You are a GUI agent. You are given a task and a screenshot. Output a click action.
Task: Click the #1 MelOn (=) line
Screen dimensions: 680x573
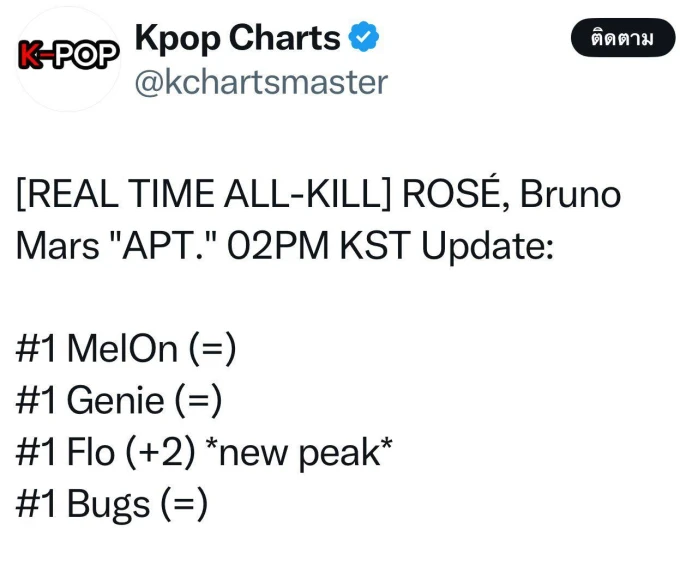click(126, 348)
